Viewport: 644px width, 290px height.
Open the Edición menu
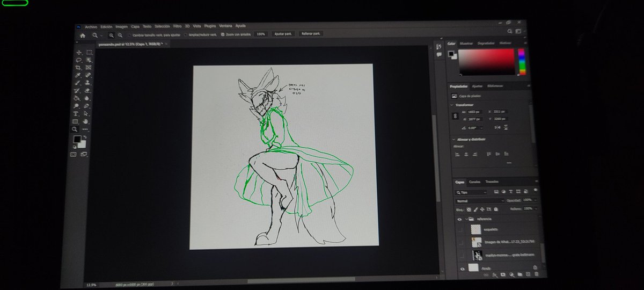[x=106, y=27]
